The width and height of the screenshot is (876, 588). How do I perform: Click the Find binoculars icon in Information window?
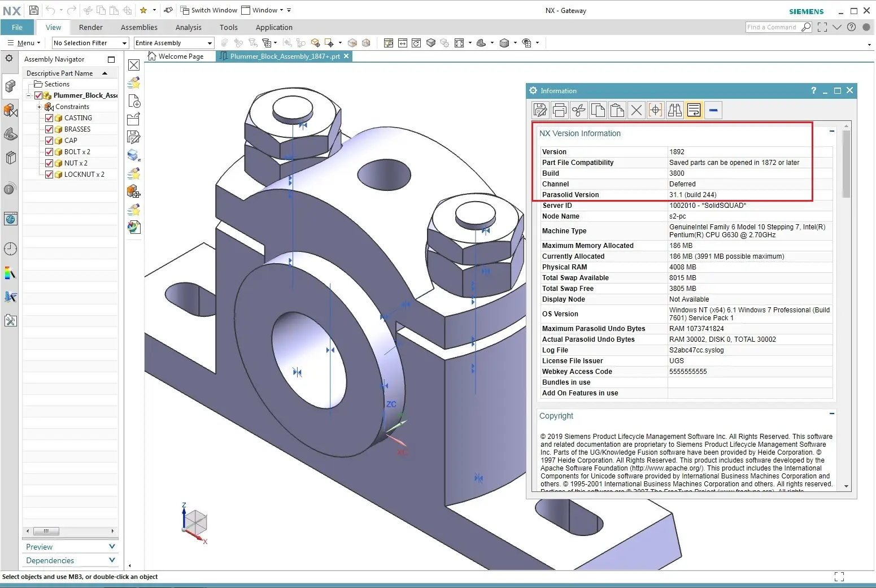(x=674, y=110)
